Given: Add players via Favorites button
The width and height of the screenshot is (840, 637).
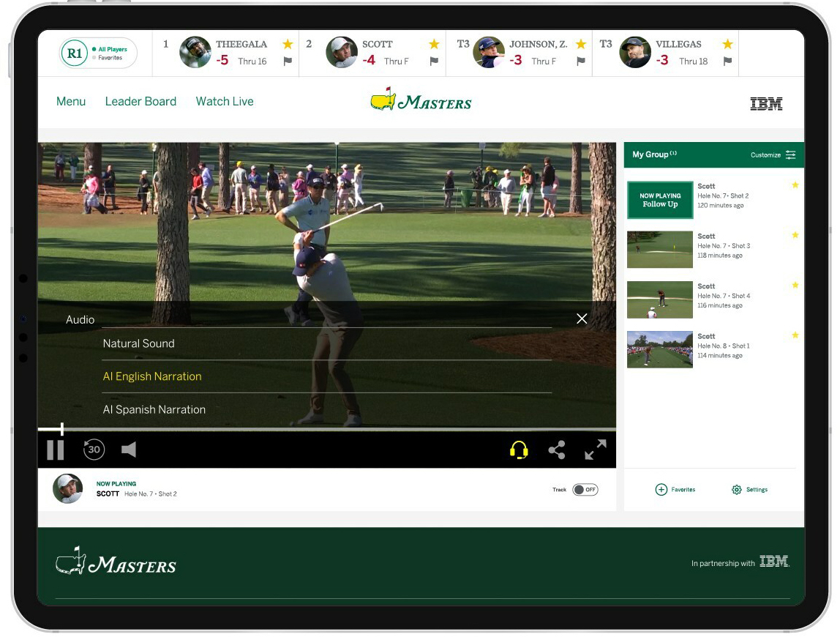Looking at the screenshot, I should tap(675, 489).
